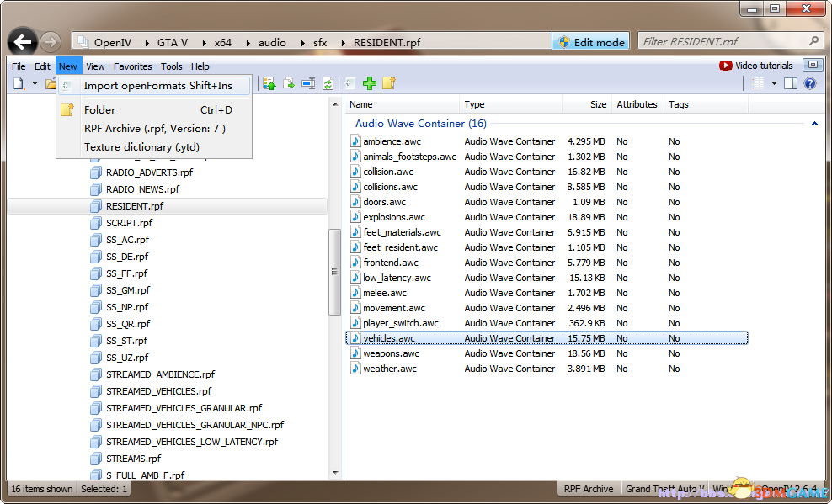The height and width of the screenshot is (504, 832).
Task: Click the export file toolbar icon with green right arrow
Action: coord(289,83)
